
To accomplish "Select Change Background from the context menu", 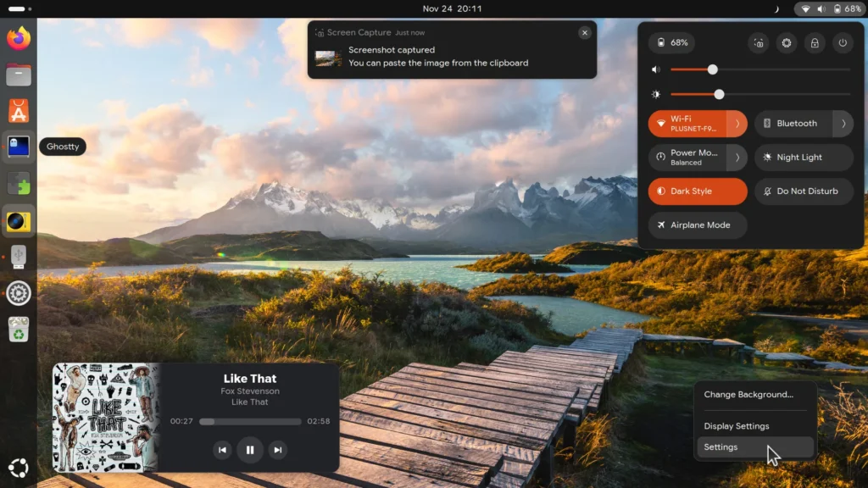I will pyautogui.click(x=748, y=395).
